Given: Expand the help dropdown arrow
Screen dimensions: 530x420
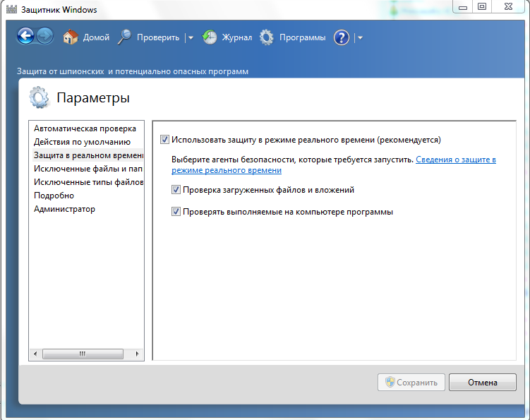Looking at the screenshot, I should coord(360,37).
